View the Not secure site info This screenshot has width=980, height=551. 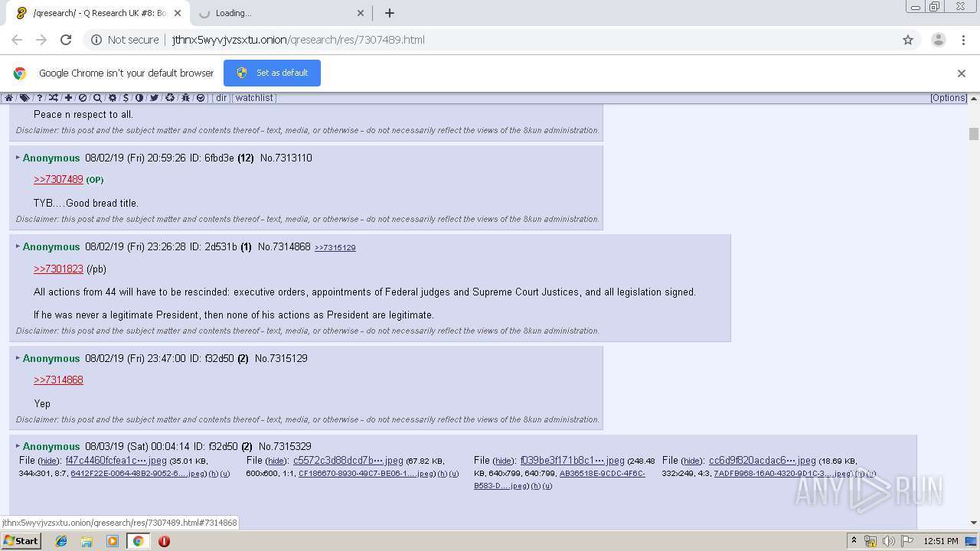[125, 40]
